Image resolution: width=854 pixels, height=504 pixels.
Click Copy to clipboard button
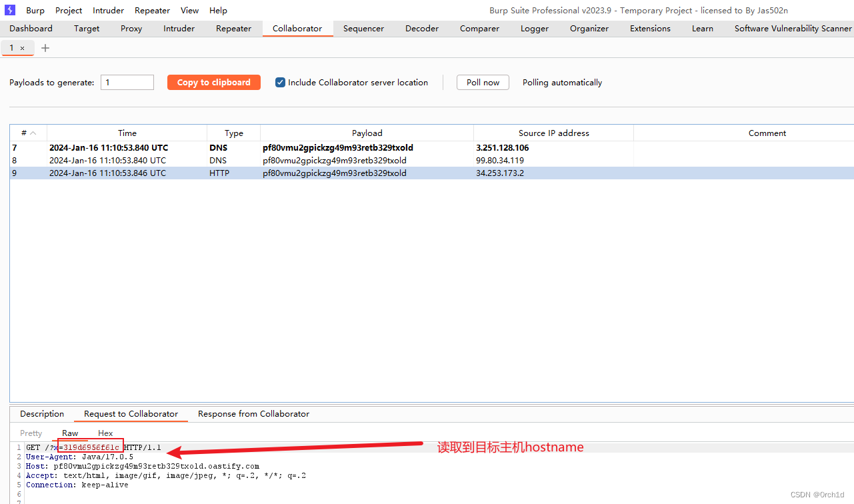pyautogui.click(x=214, y=83)
